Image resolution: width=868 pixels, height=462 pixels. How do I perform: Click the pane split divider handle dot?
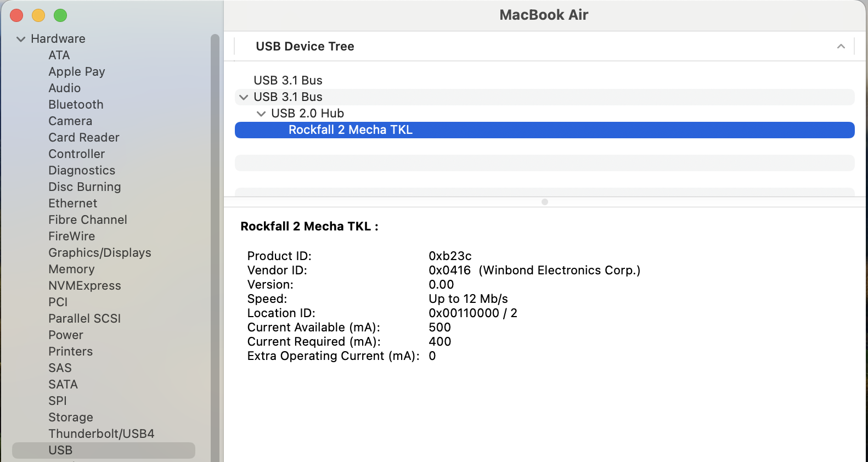pos(545,202)
